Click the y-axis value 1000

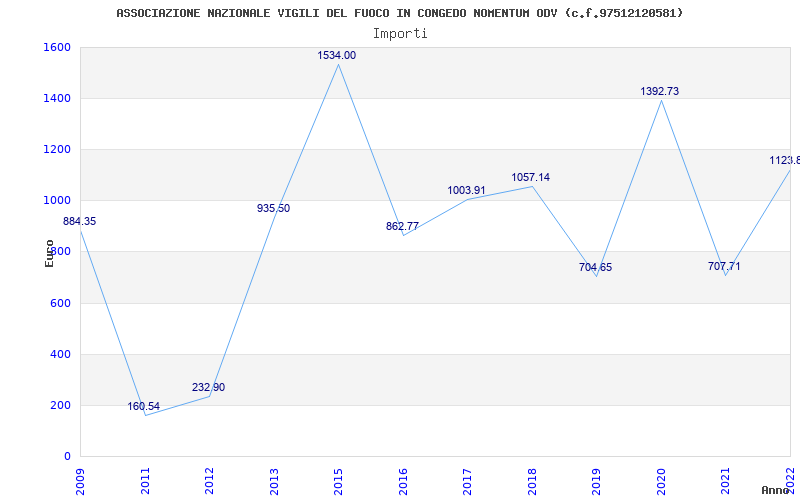[x=57, y=201]
